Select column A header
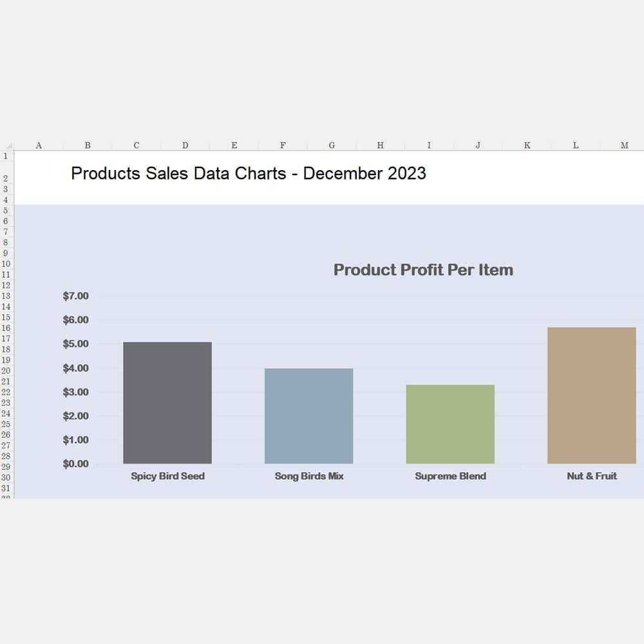 [x=39, y=146]
